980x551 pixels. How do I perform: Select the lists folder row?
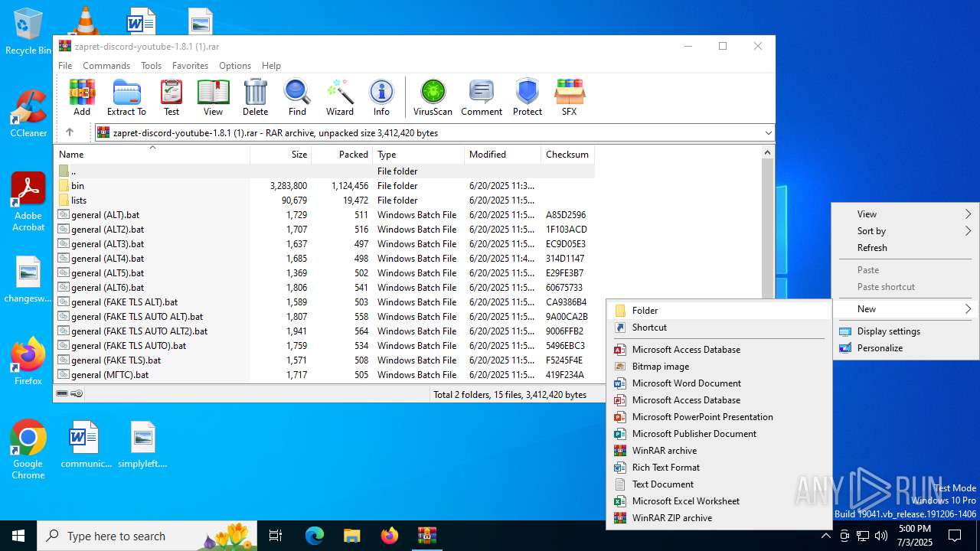[x=325, y=201]
